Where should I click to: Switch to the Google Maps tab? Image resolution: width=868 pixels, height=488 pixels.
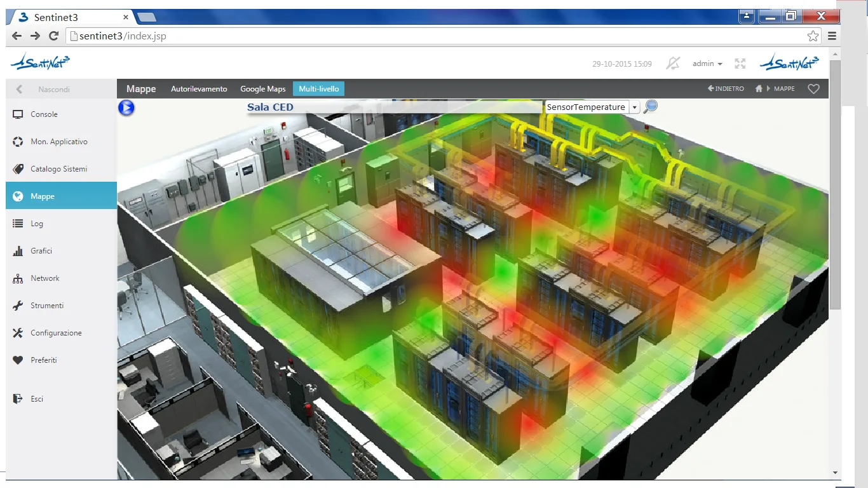click(263, 89)
